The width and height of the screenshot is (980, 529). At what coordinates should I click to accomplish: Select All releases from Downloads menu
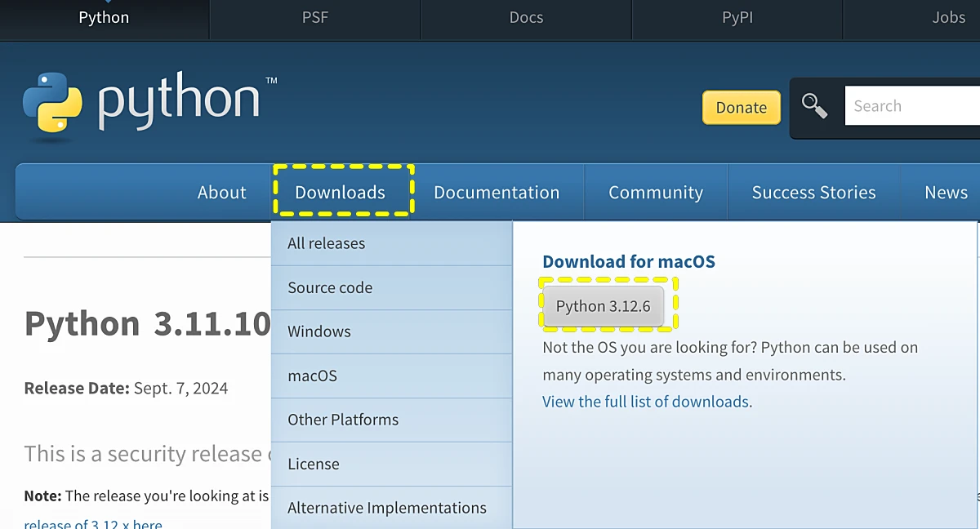[392, 243]
